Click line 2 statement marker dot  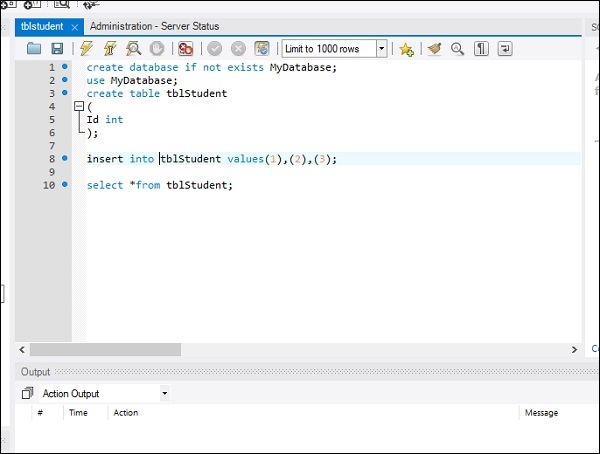[x=65, y=80]
